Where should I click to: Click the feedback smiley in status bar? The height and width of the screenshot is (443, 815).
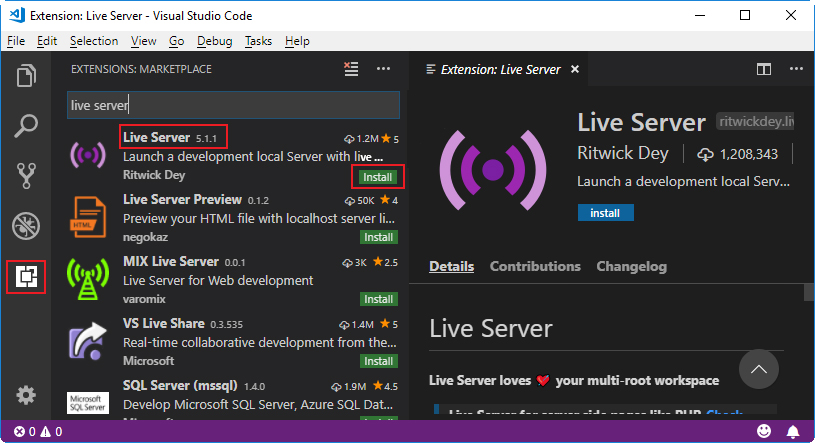764,431
